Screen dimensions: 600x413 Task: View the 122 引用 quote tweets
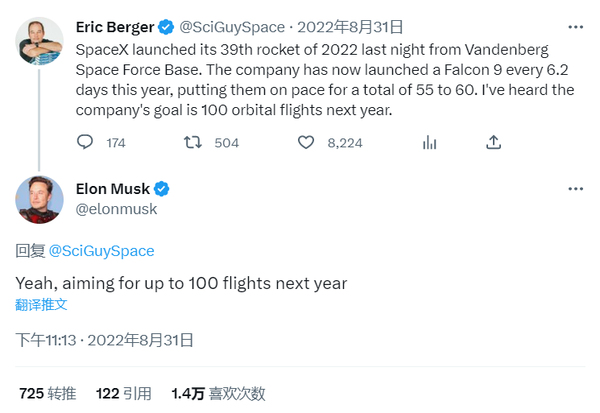pos(123,394)
